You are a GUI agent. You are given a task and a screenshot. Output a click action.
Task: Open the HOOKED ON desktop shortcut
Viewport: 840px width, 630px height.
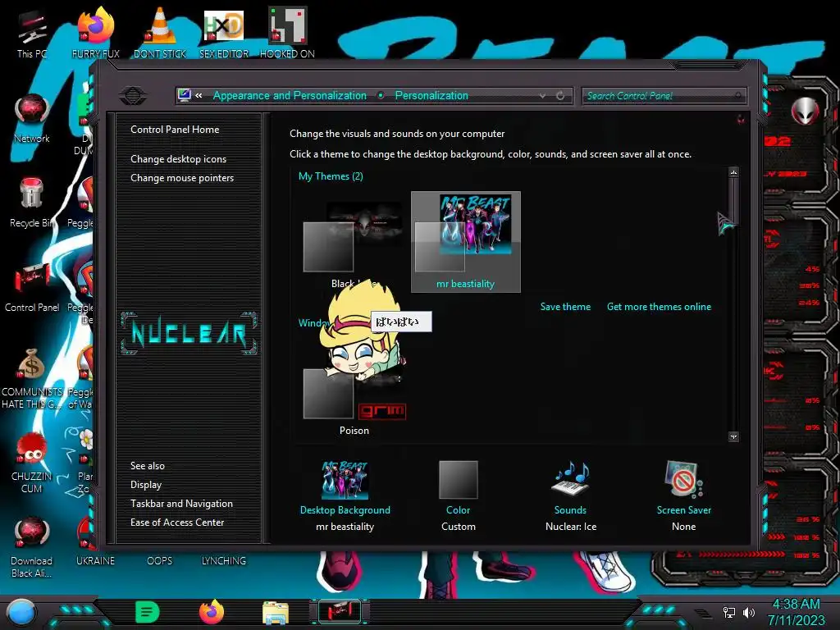coord(287,34)
